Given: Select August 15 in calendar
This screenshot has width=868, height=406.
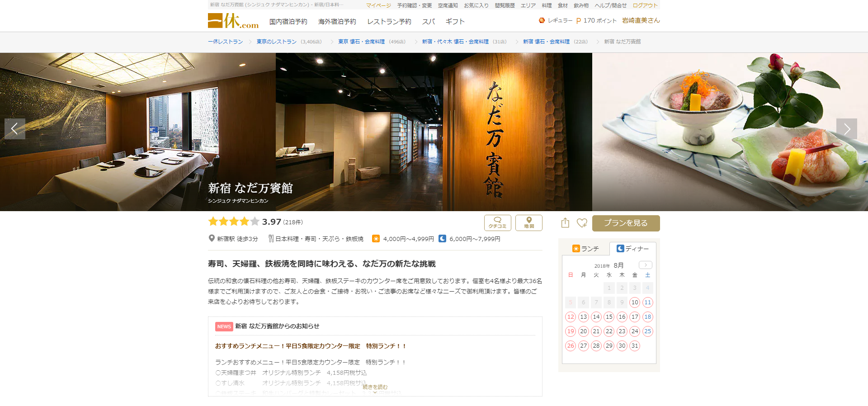Looking at the screenshot, I should [609, 317].
